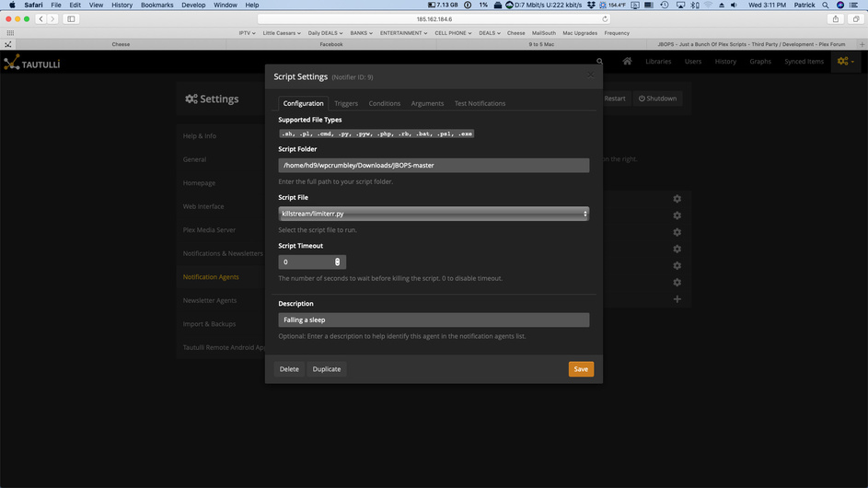Screen dimensions: 868x488
Task: Open the Bookmarks menu
Action: 156,5
